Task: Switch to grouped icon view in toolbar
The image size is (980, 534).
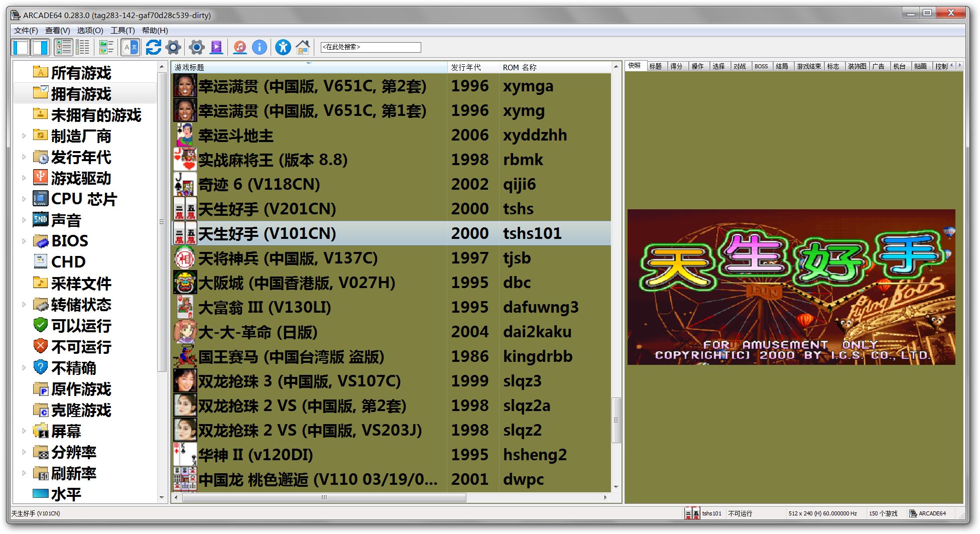Action: [x=106, y=48]
